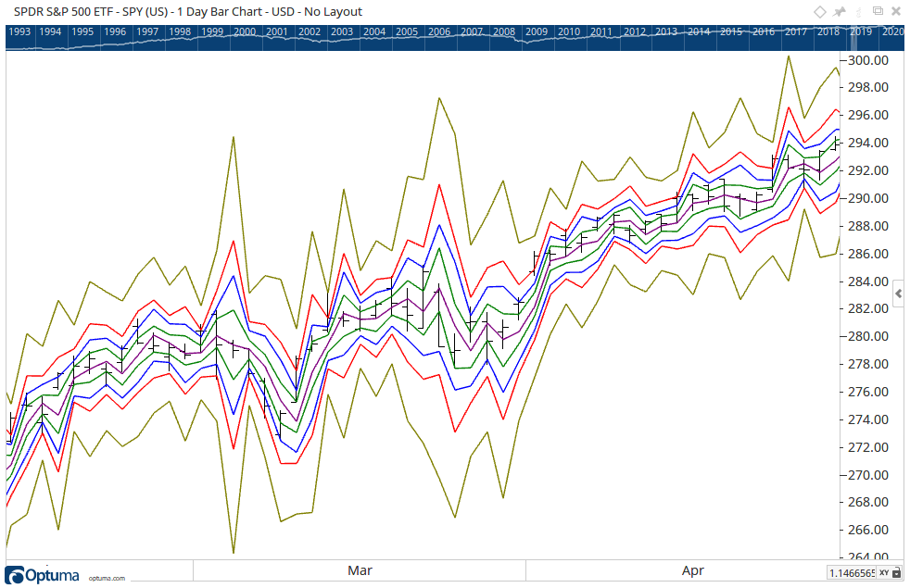This screenshot has height=588, width=910.
Task: Click the Apr label on the date axis
Action: point(693,570)
